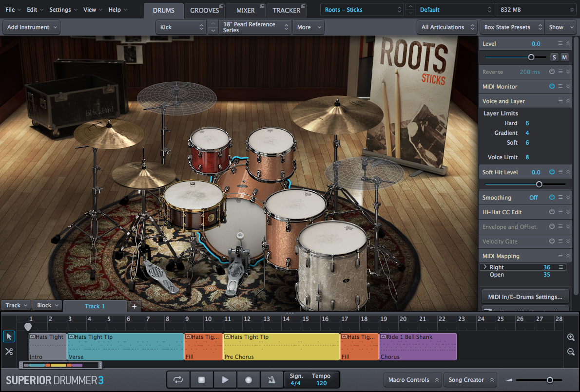The height and width of the screenshot is (392, 580).
Task: Toggle the Smoothing power button
Action: point(552,198)
